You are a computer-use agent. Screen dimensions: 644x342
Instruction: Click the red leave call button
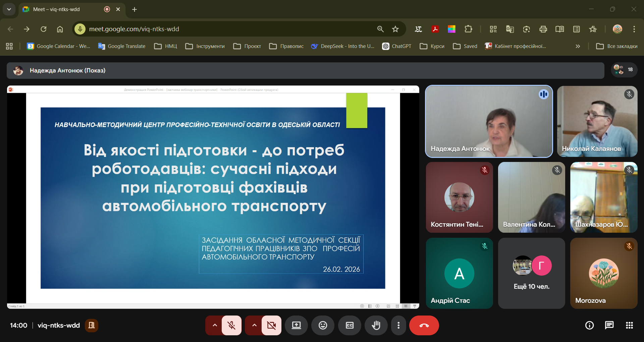click(x=424, y=325)
